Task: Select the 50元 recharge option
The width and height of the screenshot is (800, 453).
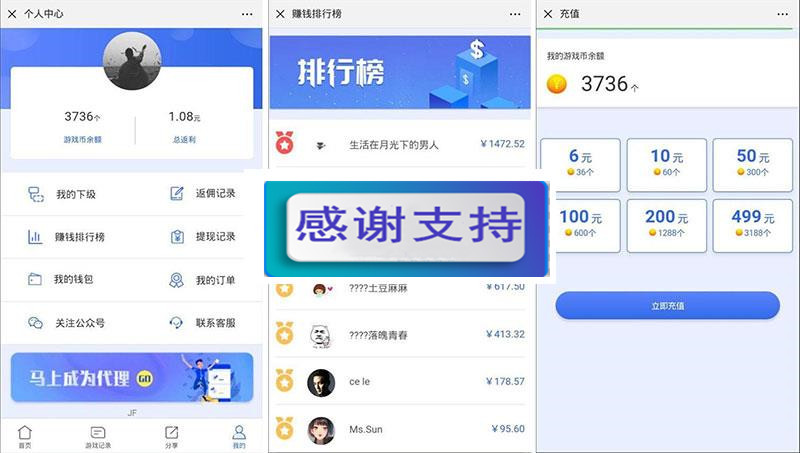Action: [x=753, y=165]
